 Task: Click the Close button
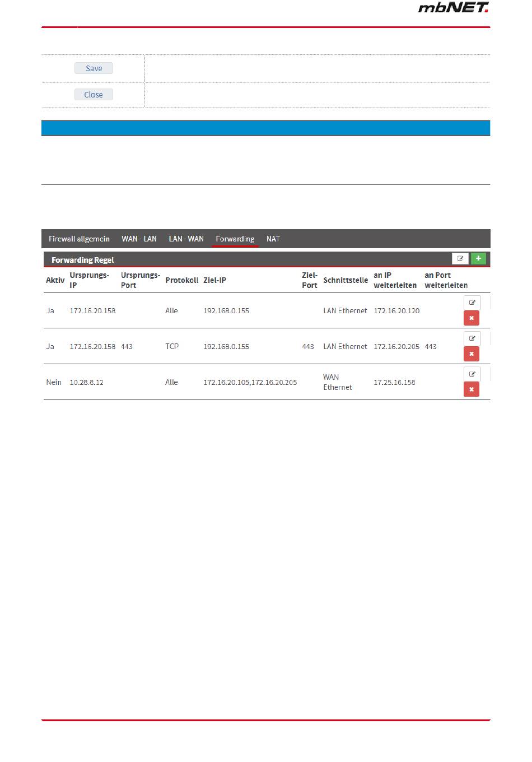click(x=94, y=95)
